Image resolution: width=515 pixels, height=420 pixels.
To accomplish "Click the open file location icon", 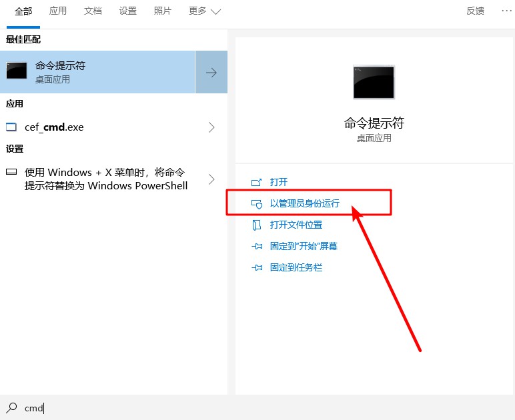I will tap(257, 225).
